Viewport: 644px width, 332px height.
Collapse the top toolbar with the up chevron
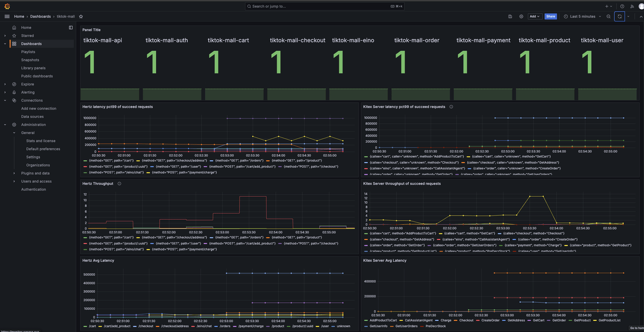[640, 17]
